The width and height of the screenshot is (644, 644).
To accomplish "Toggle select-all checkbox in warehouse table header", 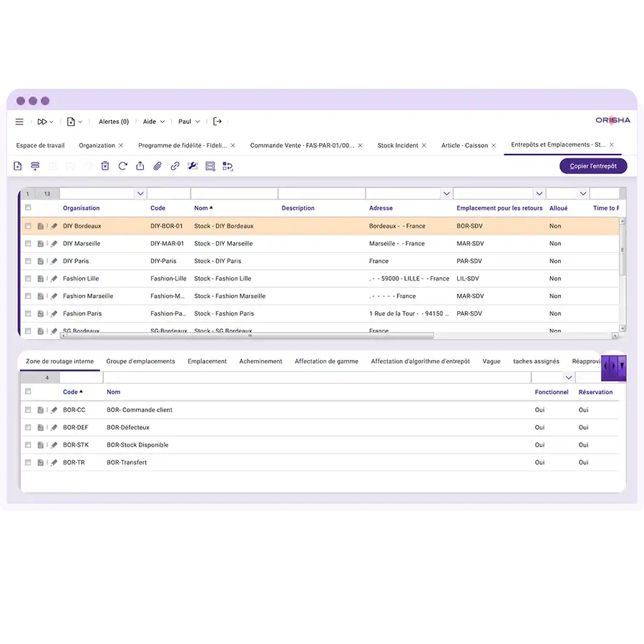I will pyautogui.click(x=28, y=208).
